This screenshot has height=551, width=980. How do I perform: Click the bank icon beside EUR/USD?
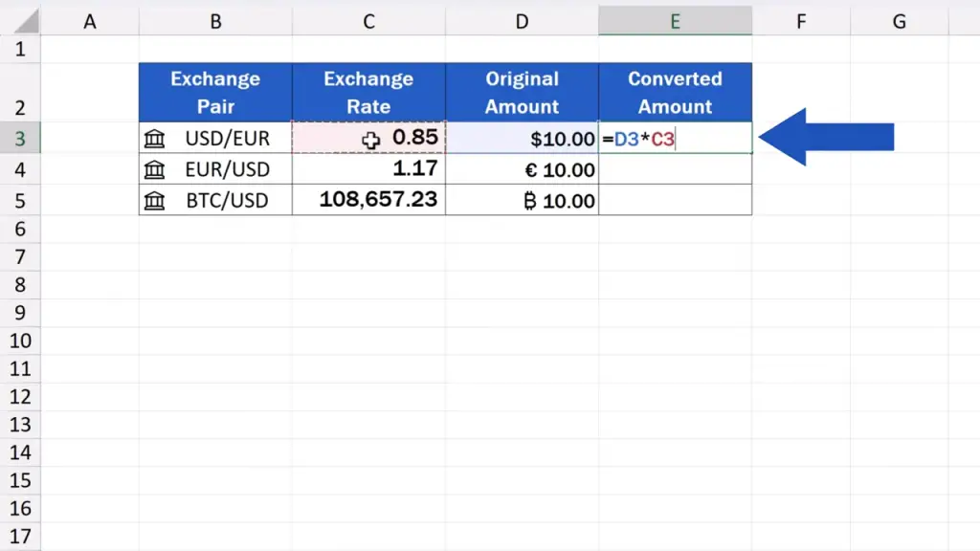point(154,170)
